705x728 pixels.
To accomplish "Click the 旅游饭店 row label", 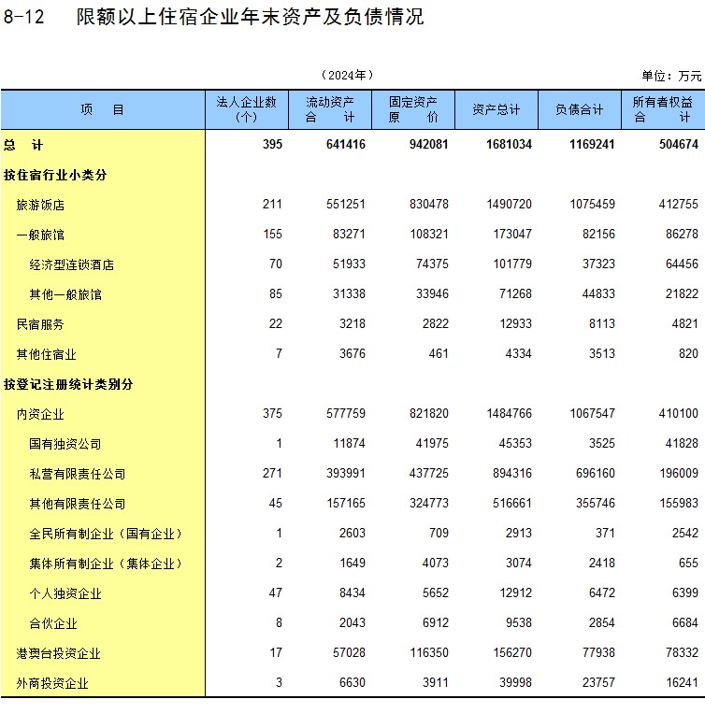I will (40, 205).
